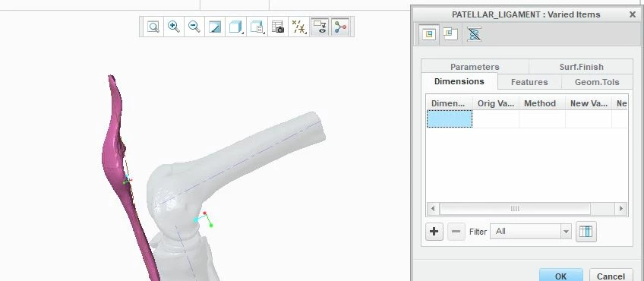Image resolution: width=644 pixels, height=281 pixels.
Task: Toggle the annotation display eye button
Action: (320, 27)
